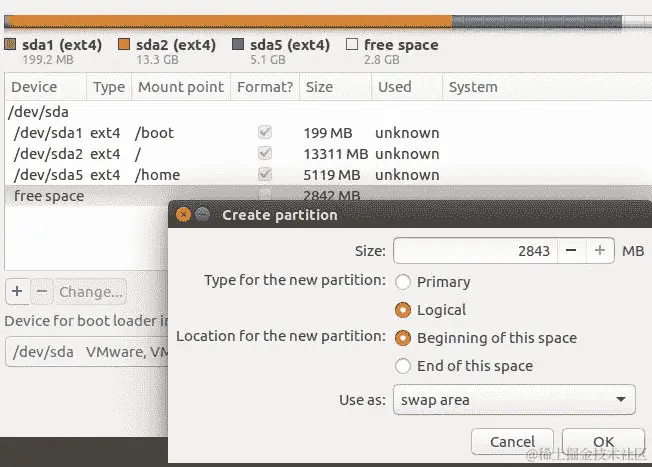Click the 5119 MB size cell
Screen dimensions: 652x467
(x=331, y=175)
